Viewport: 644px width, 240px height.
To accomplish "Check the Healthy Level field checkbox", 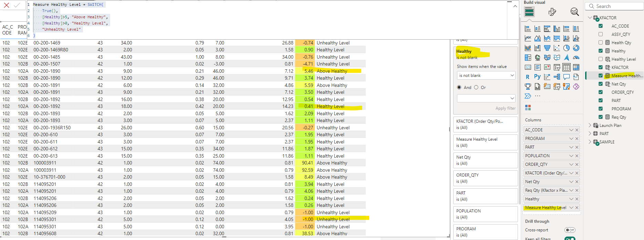I will [x=601, y=59].
